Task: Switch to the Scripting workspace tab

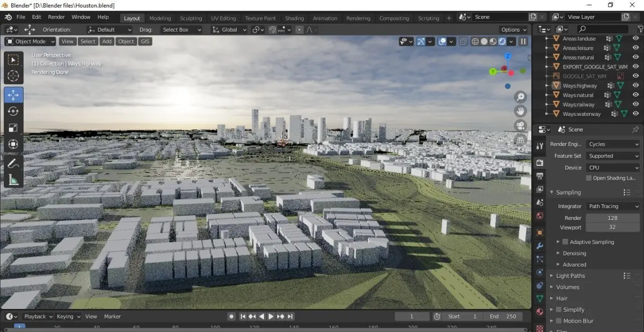Action: [x=428, y=18]
